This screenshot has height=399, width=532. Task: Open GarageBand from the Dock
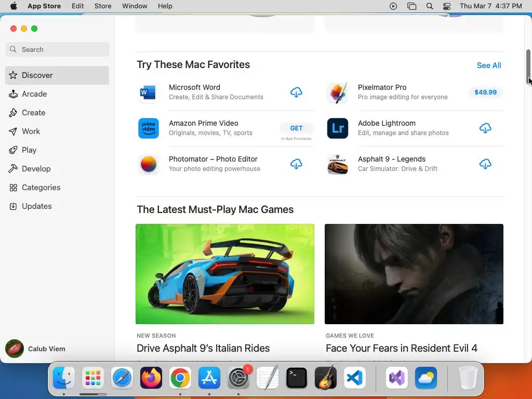tap(326, 378)
